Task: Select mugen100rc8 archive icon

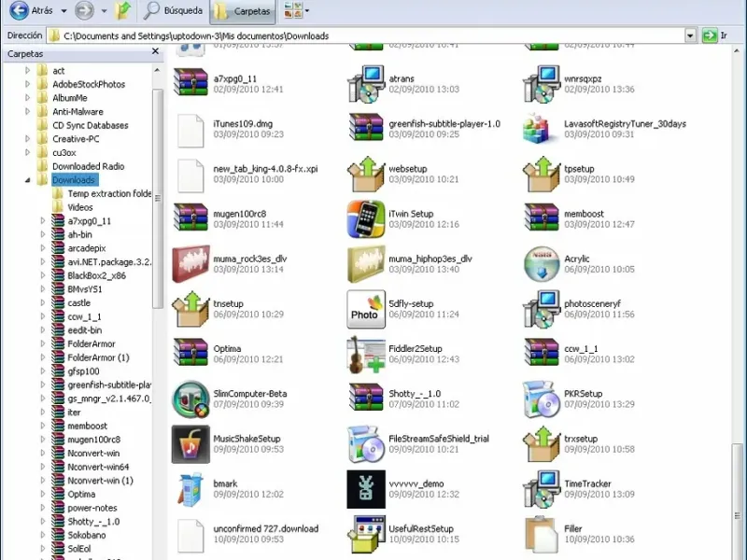Action: [190, 217]
